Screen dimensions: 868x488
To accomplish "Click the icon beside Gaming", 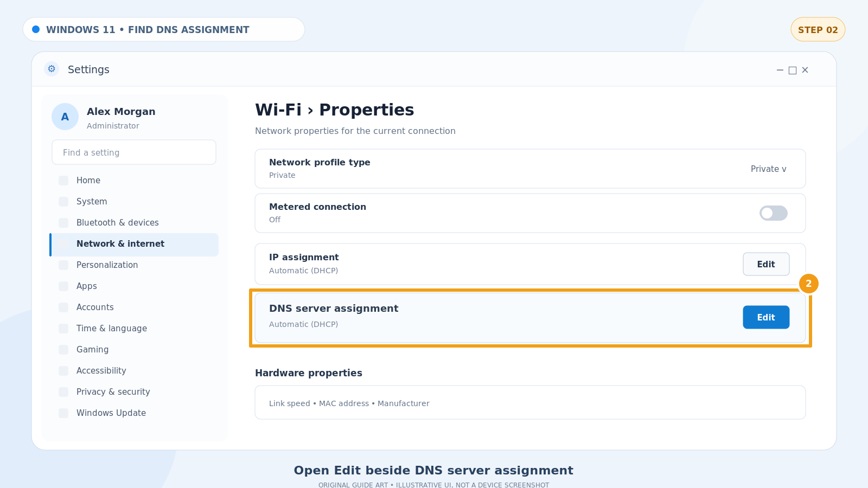I will (63, 350).
